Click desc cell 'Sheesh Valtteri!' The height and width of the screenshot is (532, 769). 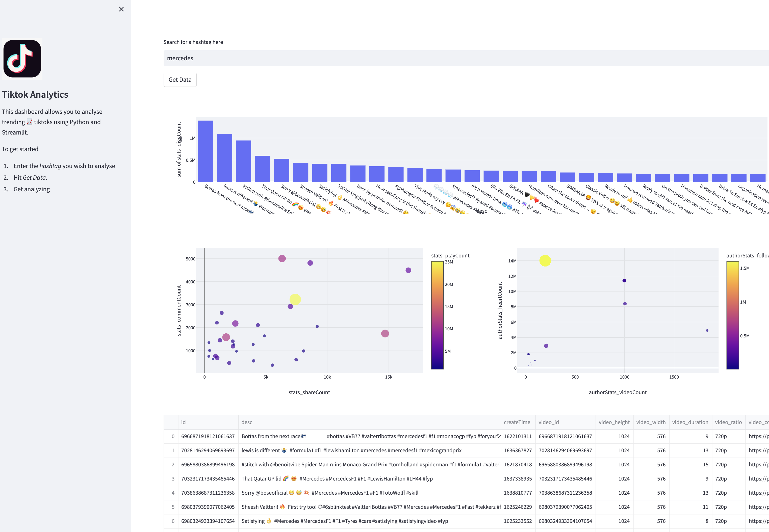pos(370,507)
